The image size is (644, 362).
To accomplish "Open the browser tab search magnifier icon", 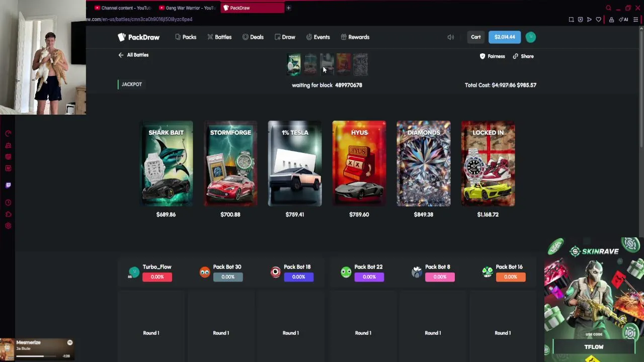I will pos(608,8).
